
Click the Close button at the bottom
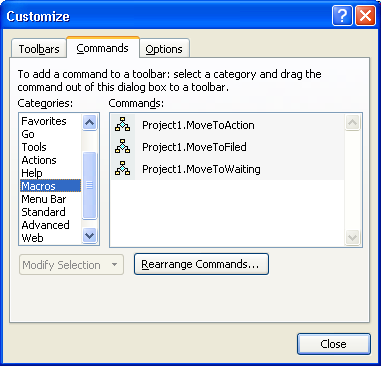334,344
